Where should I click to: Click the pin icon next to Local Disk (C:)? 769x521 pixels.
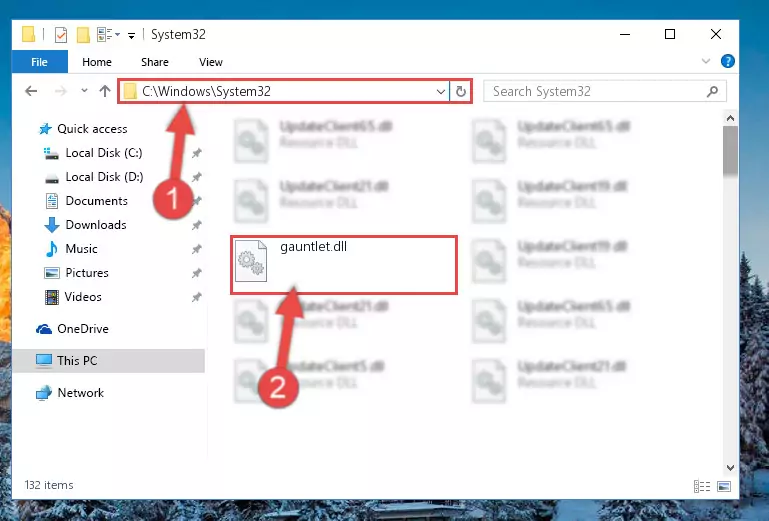[x=197, y=153]
